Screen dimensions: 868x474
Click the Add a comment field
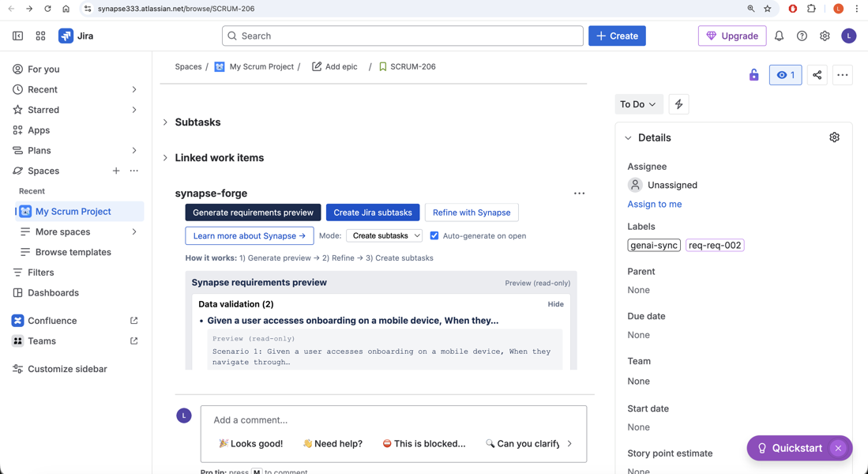(x=393, y=419)
